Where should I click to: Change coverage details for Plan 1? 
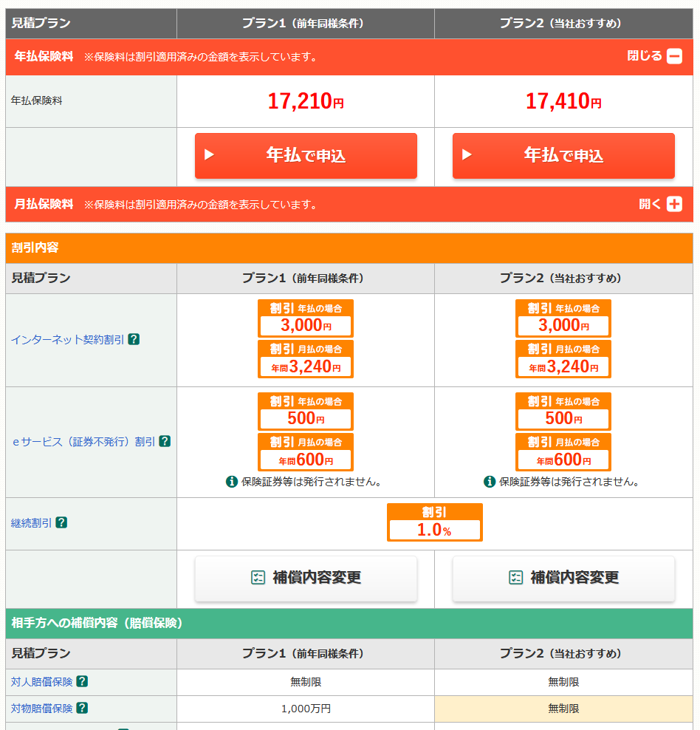[306, 579]
